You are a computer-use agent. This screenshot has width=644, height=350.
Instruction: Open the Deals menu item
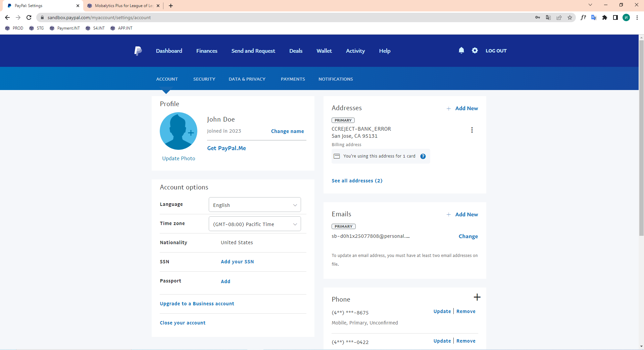[296, 51]
